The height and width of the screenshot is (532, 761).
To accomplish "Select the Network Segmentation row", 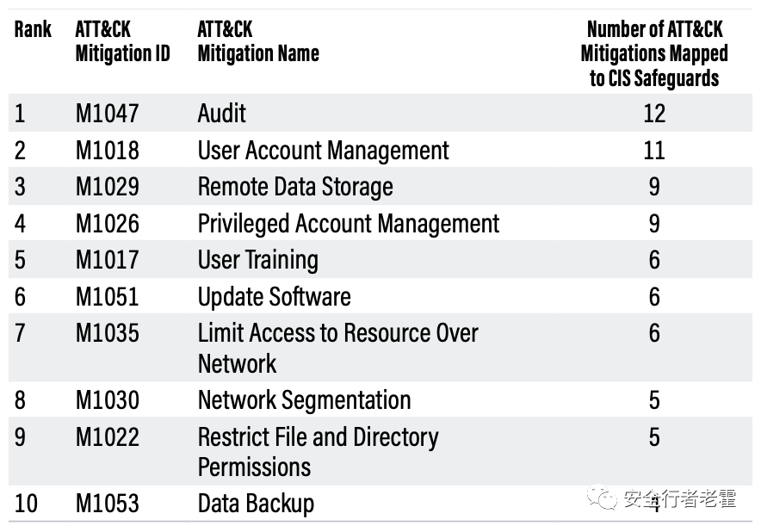I will point(380,400).
